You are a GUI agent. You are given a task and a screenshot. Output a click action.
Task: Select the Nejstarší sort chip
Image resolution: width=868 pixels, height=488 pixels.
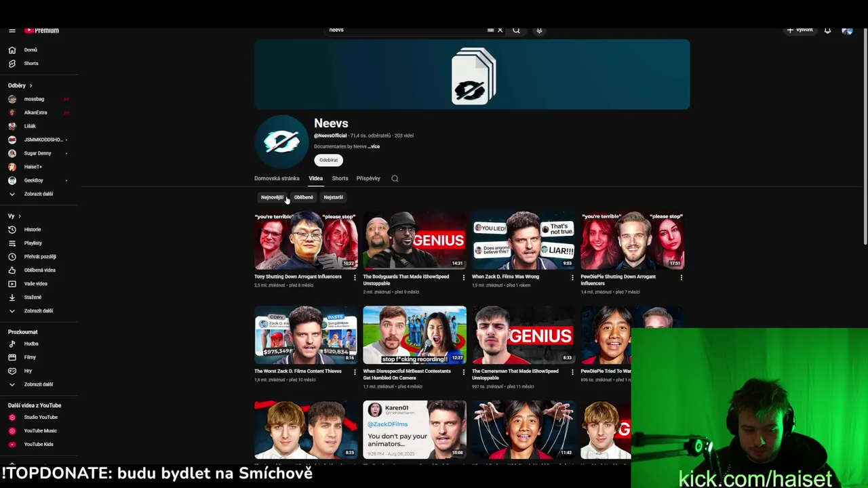(x=333, y=197)
